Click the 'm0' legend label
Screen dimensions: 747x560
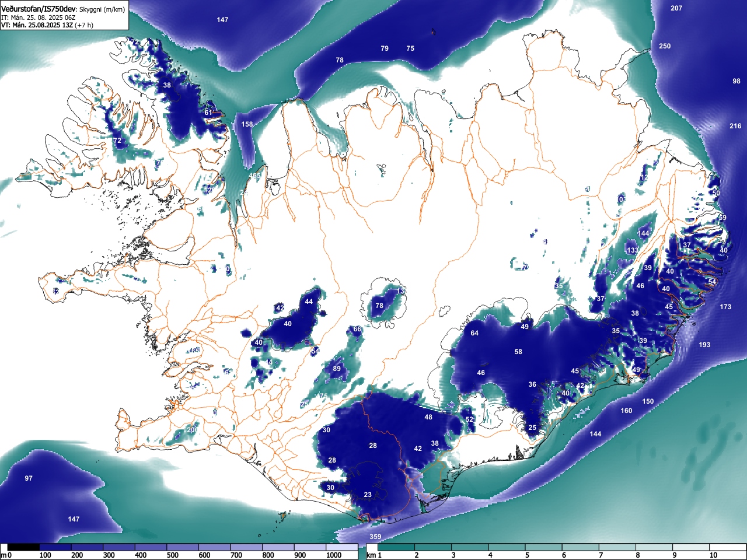click(x=6, y=555)
